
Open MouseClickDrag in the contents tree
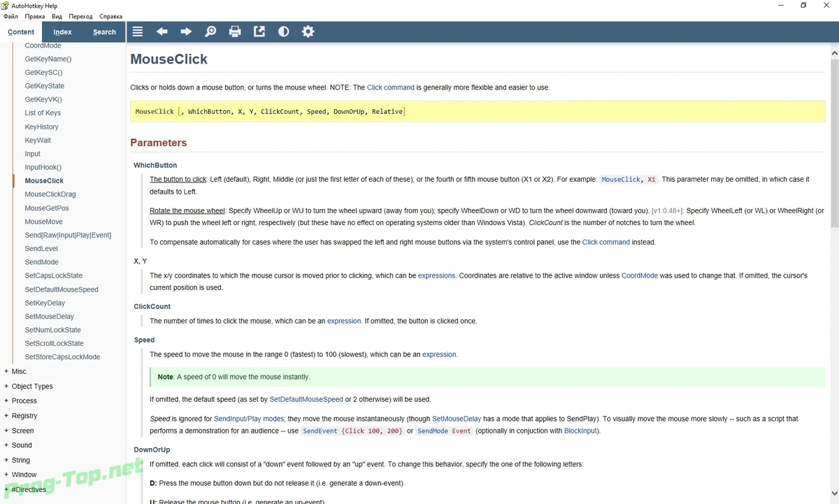tap(50, 194)
